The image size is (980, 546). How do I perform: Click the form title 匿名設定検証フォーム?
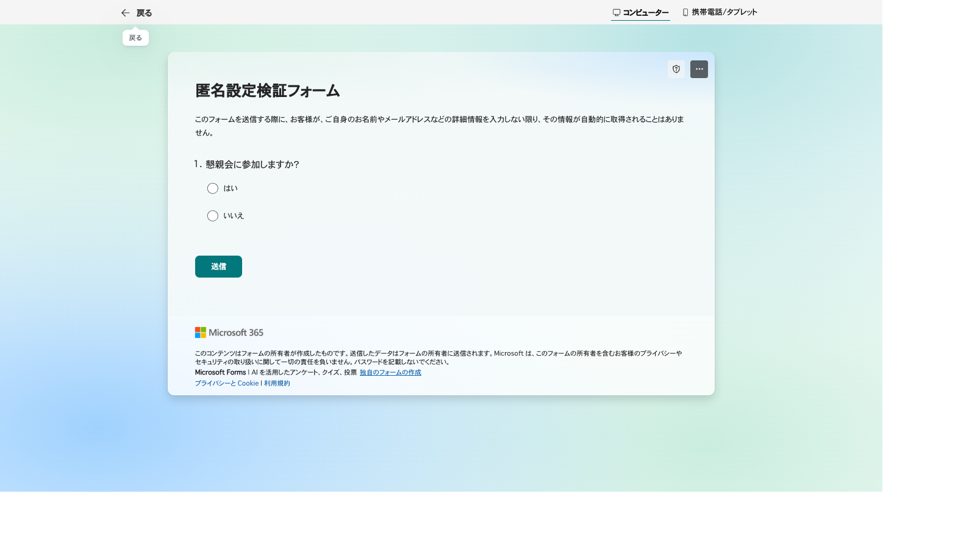click(x=268, y=91)
